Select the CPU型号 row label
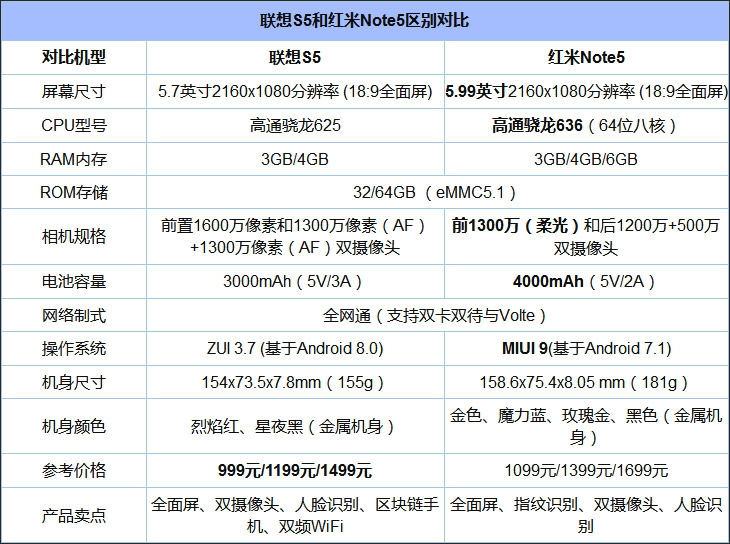The width and height of the screenshot is (730, 544). click(x=74, y=125)
